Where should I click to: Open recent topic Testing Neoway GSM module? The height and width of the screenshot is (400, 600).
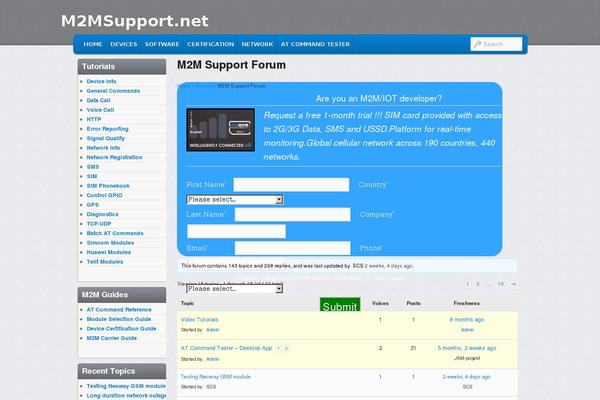tap(126, 386)
